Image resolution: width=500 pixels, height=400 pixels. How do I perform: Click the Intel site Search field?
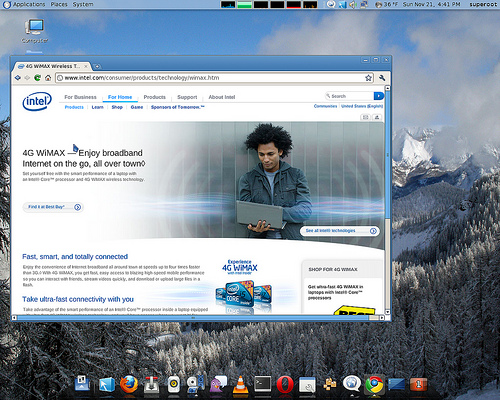click(x=349, y=96)
